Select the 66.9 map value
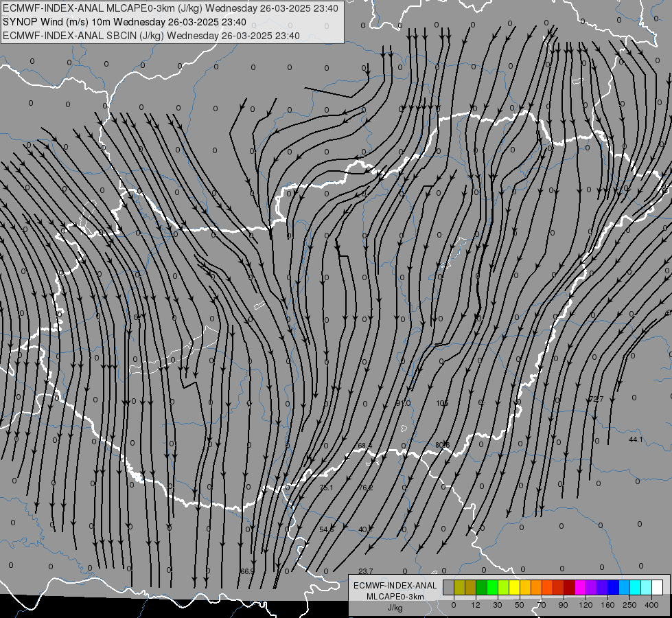672x618 pixels. pos(247,571)
